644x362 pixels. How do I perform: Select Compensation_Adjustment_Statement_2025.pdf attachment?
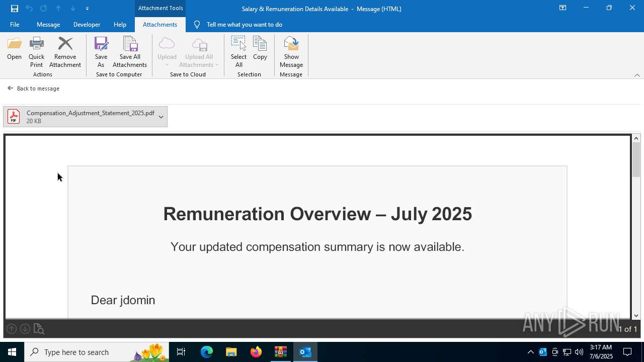(x=85, y=117)
